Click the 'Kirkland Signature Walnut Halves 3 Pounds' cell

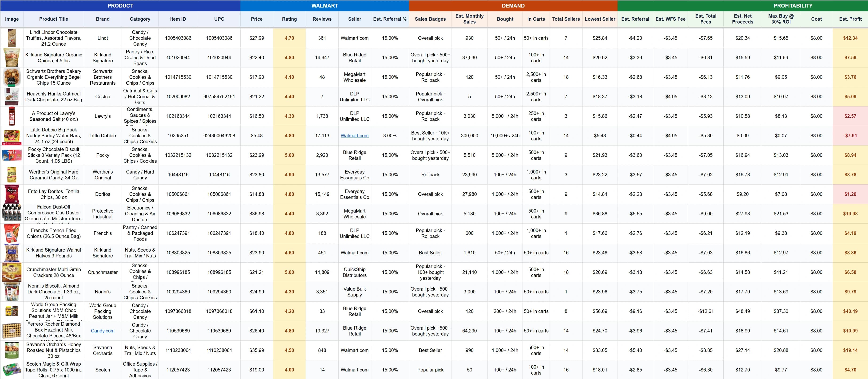54,253
